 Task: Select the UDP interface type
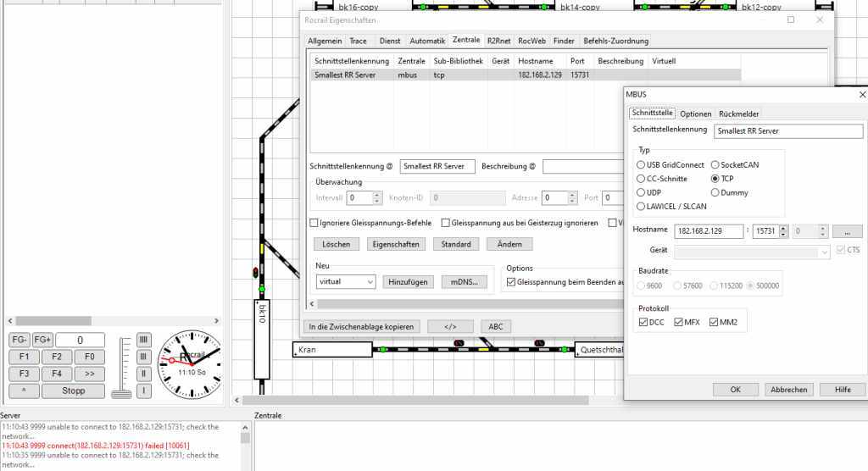coord(641,192)
